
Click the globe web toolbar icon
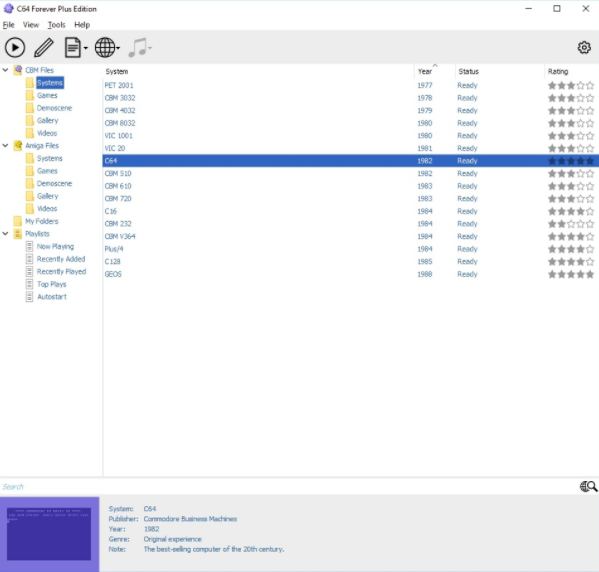pyautogui.click(x=105, y=48)
